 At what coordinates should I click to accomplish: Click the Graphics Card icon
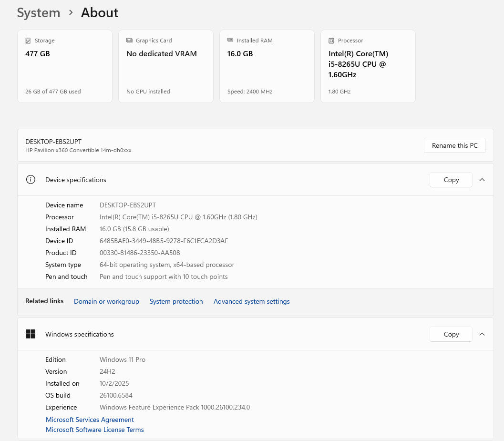(x=129, y=41)
